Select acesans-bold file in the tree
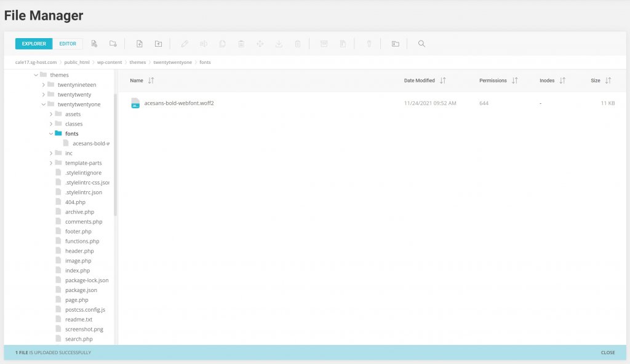 click(x=91, y=143)
